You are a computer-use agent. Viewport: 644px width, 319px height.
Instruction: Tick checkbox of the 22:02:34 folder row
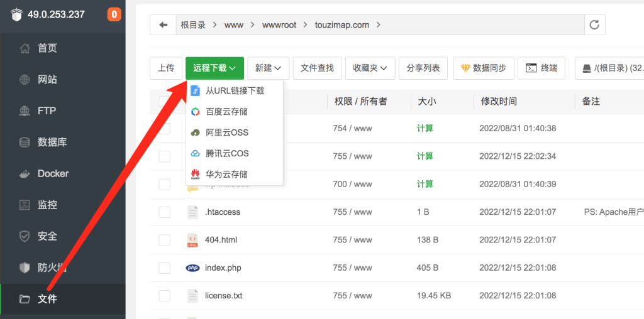click(x=164, y=156)
